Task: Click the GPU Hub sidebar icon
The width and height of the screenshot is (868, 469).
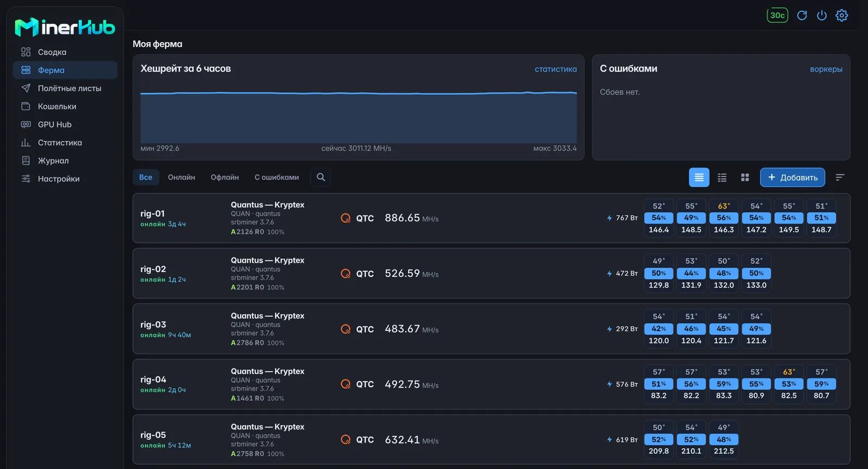Action: (25, 124)
